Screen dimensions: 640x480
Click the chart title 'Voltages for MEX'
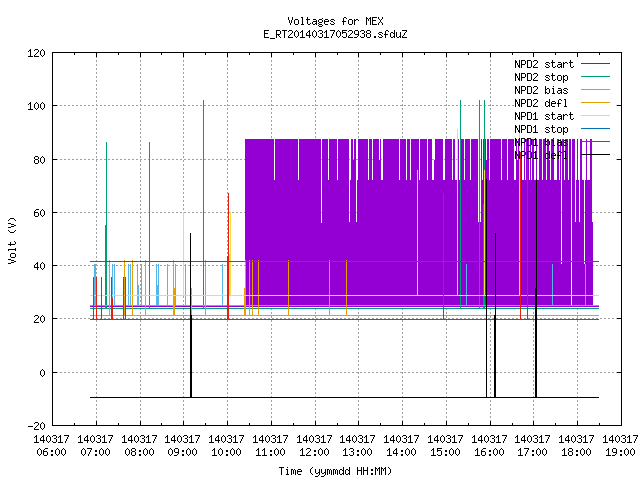[x=335, y=21]
